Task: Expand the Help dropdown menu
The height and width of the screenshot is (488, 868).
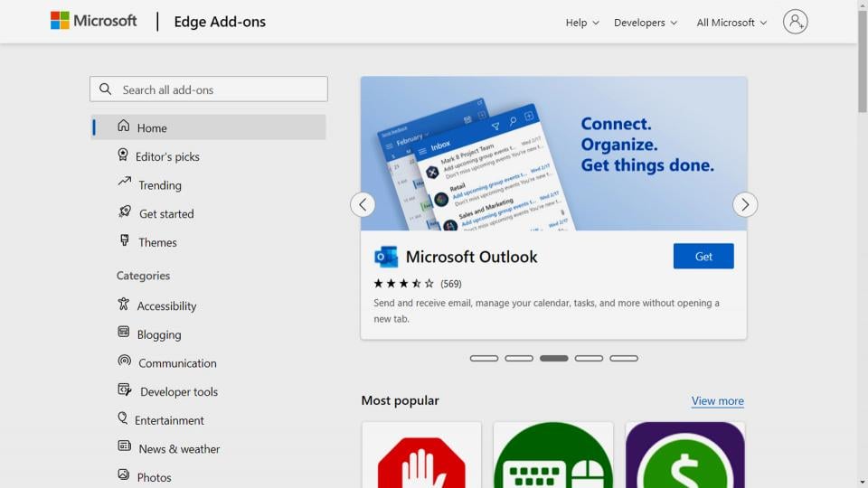Action: (582, 23)
